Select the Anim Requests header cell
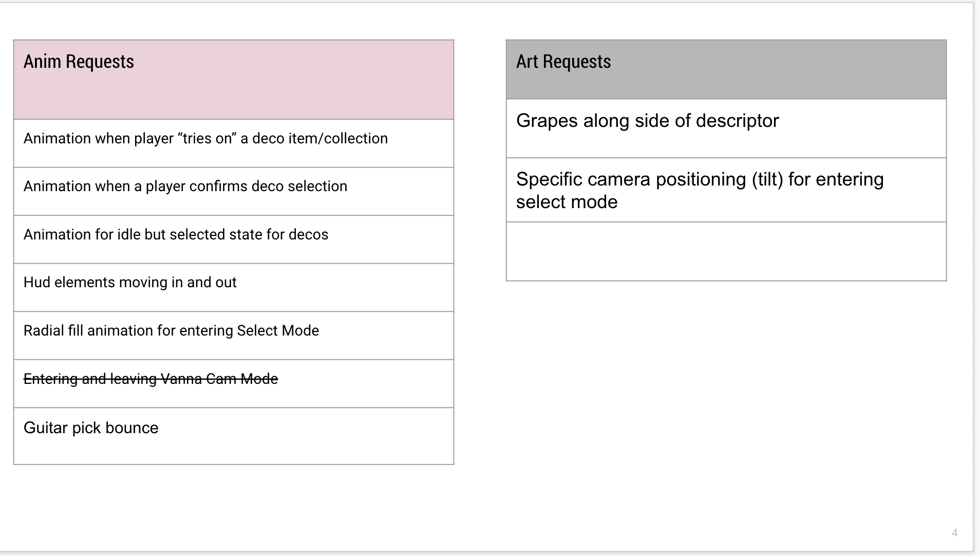The width and height of the screenshot is (980, 556). (x=234, y=80)
